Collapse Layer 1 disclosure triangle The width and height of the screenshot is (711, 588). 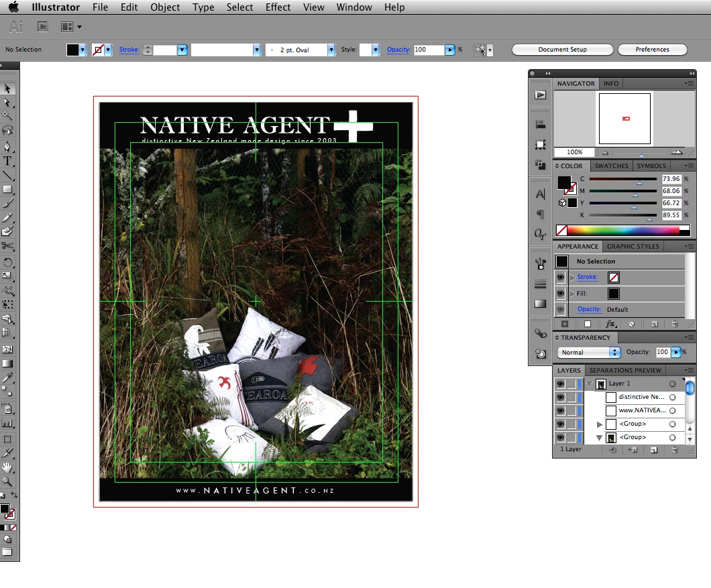coord(590,384)
